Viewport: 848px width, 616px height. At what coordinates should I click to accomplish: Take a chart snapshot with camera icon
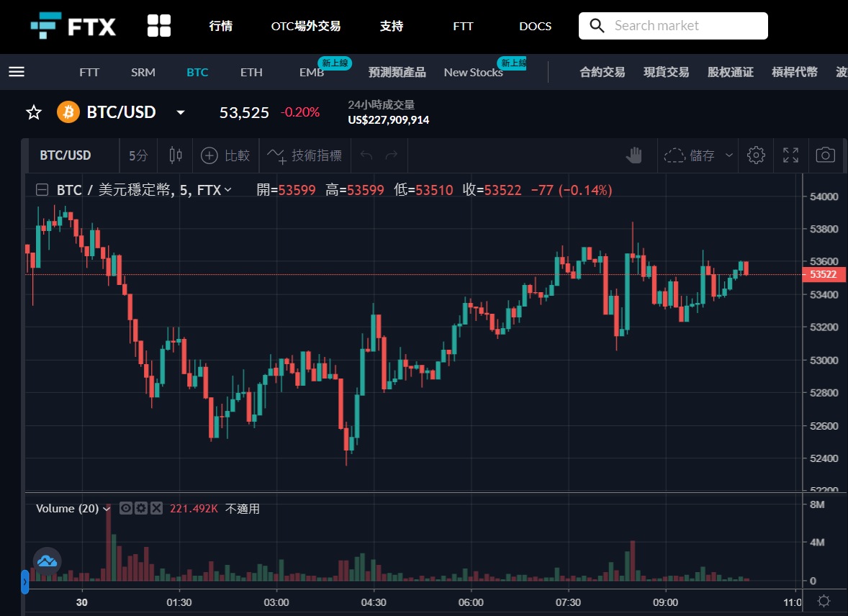[x=825, y=155]
